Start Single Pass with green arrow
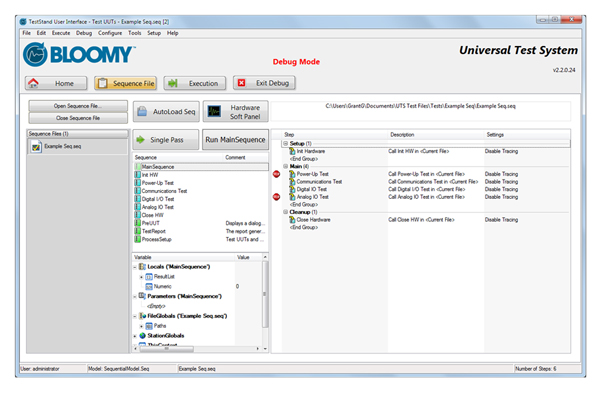The image size is (600, 417). (165, 140)
